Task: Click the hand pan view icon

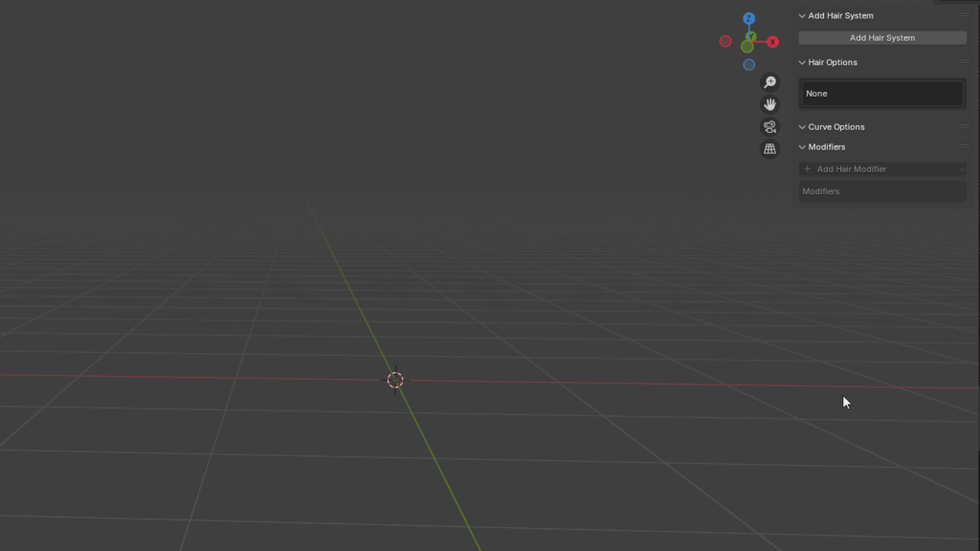Action: pos(769,104)
